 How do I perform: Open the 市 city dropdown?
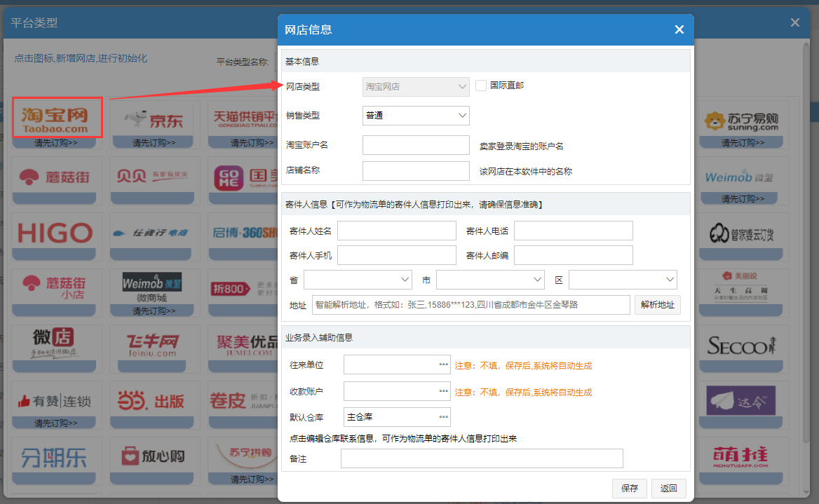[490, 280]
